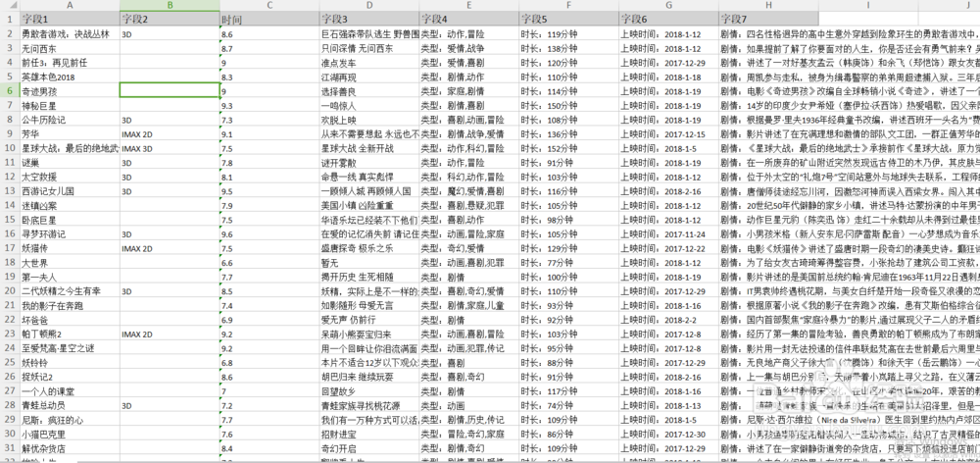
Task: Select the 太空救援 title cell
Action: 70,178
